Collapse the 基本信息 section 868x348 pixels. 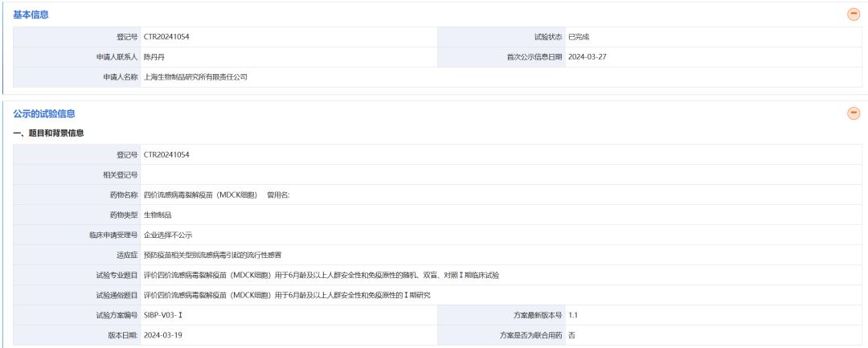coord(854,15)
